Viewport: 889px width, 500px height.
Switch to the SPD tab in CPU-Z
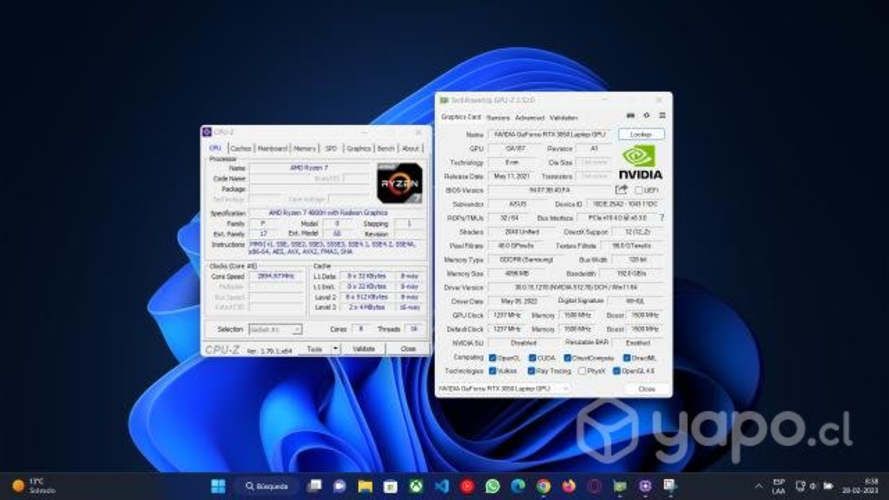[331, 149]
